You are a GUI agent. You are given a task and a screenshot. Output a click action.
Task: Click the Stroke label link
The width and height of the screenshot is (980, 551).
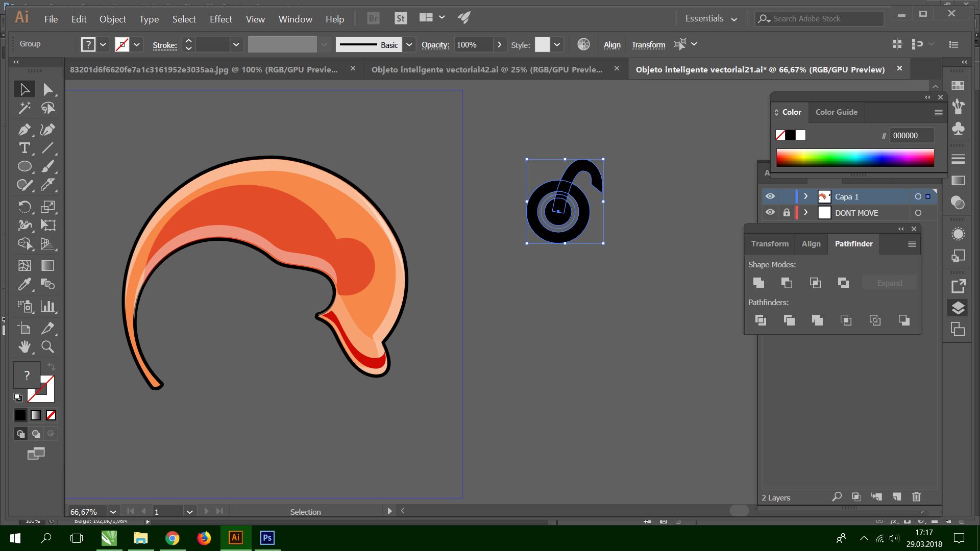[165, 45]
